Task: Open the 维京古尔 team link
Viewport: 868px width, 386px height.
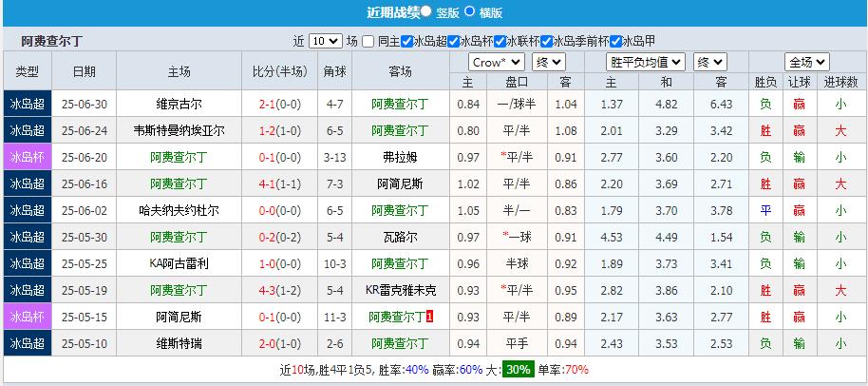Action: click(x=179, y=104)
